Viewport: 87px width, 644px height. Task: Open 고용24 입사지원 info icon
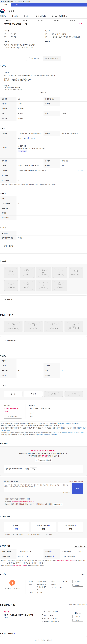pyautogui.click(x=75, y=525)
